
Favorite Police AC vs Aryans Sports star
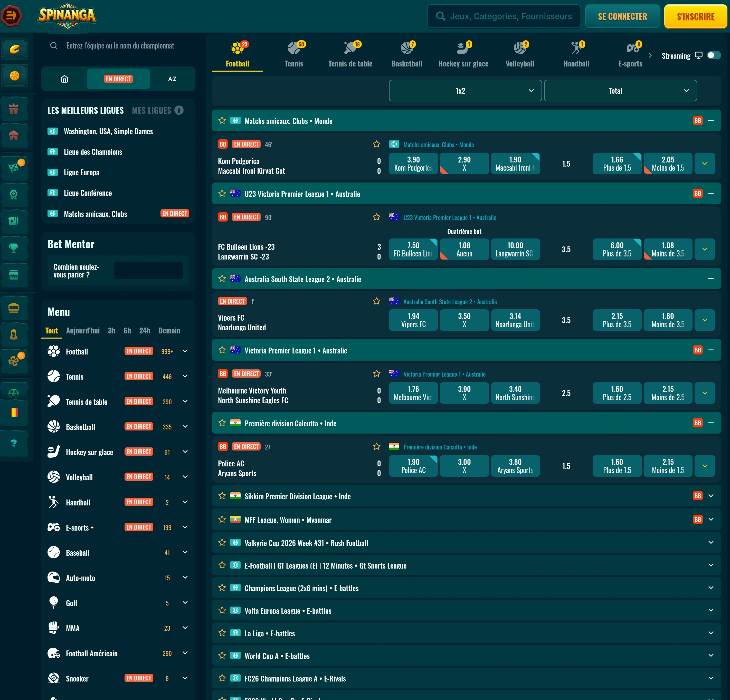pyautogui.click(x=376, y=446)
